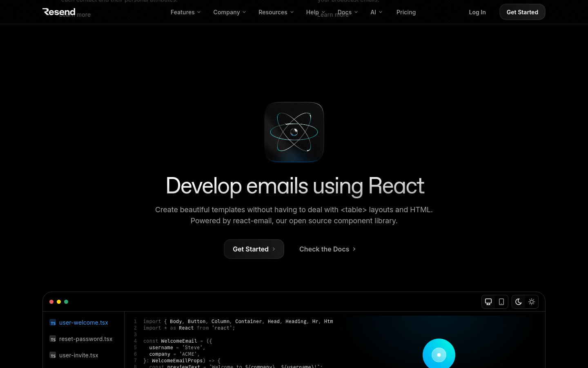The image size is (588, 368).
Task: Open the AI dropdown in navigation
Action: pyautogui.click(x=376, y=12)
